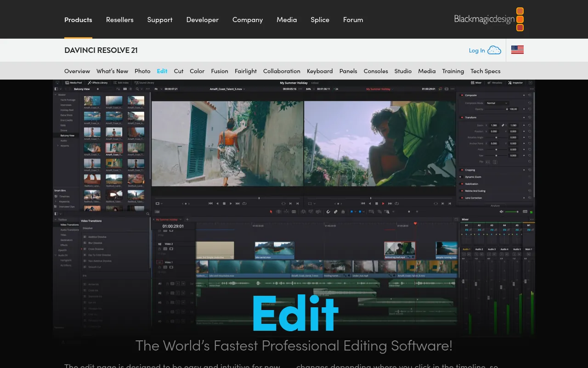Open the Fit zoom dropdown in source viewer
The height and width of the screenshot is (368, 588).
pyautogui.click(x=158, y=89)
